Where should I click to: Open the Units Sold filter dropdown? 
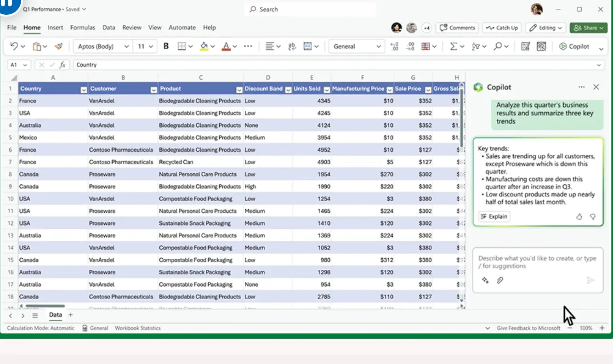point(327,90)
